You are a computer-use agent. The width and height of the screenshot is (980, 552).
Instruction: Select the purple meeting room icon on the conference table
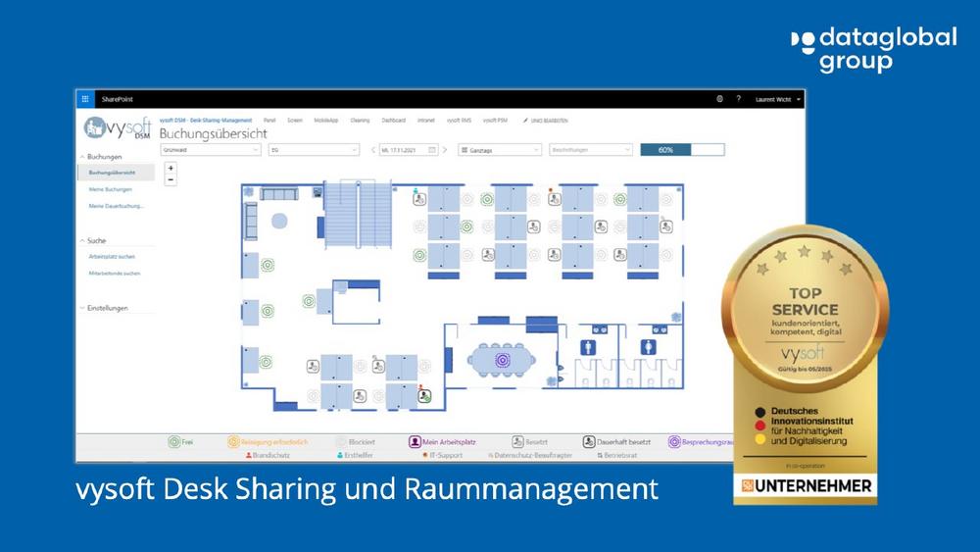click(x=502, y=360)
